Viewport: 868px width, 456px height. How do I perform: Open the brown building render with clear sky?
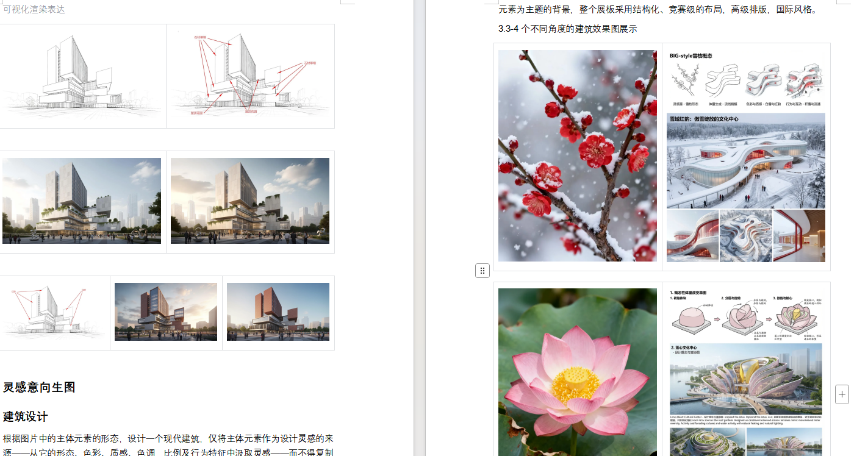(278, 312)
